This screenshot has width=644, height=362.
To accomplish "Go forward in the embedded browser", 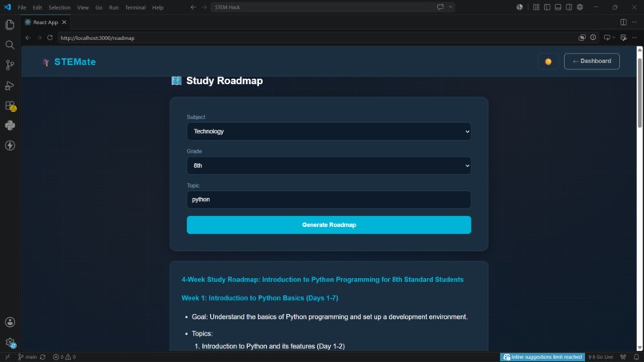I will coord(39,38).
